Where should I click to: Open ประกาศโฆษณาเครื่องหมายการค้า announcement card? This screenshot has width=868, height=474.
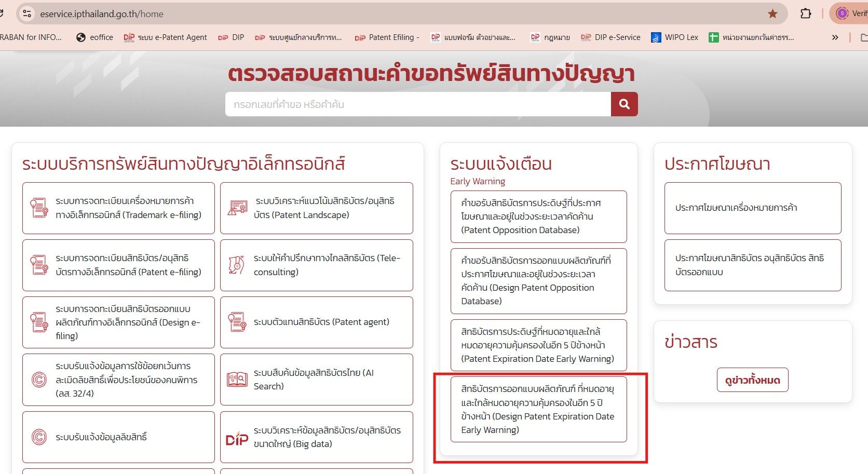[752, 208]
